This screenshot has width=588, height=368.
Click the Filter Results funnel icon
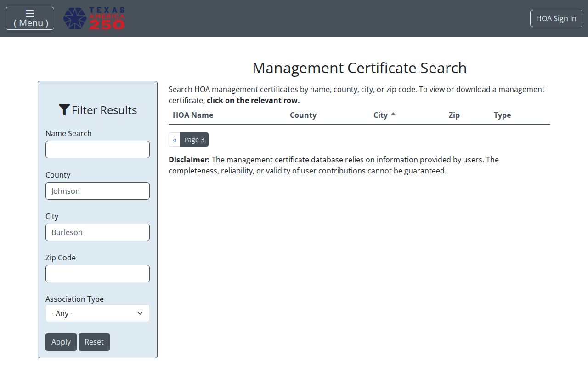[x=64, y=110]
